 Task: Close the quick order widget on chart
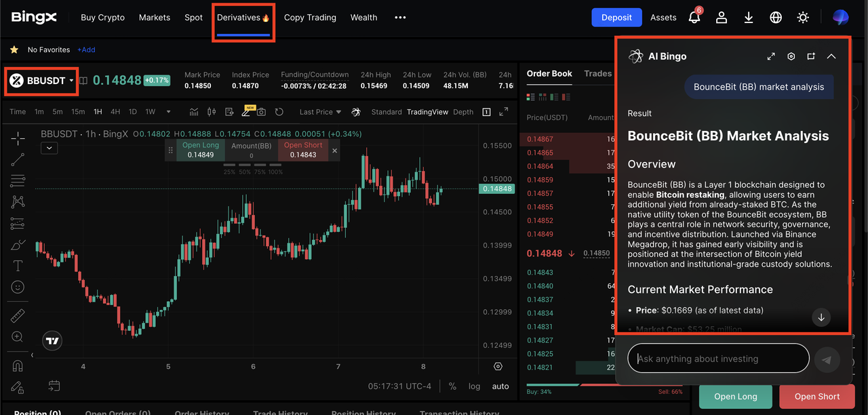point(334,151)
